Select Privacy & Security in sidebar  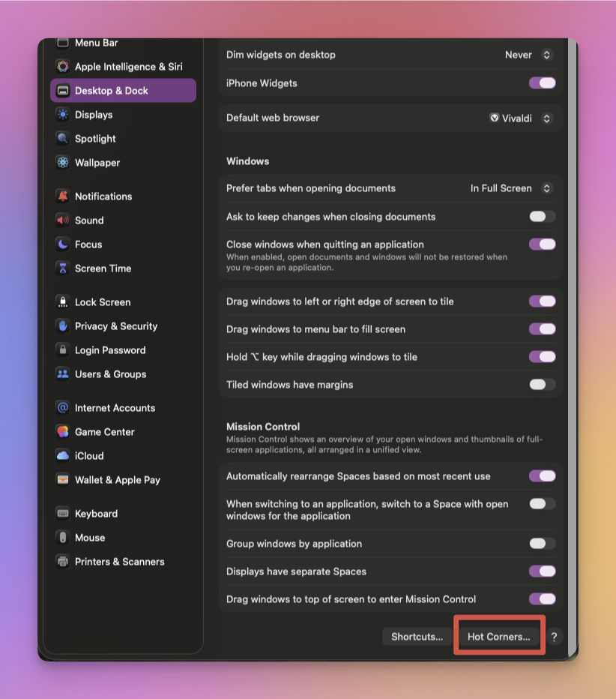115,326
